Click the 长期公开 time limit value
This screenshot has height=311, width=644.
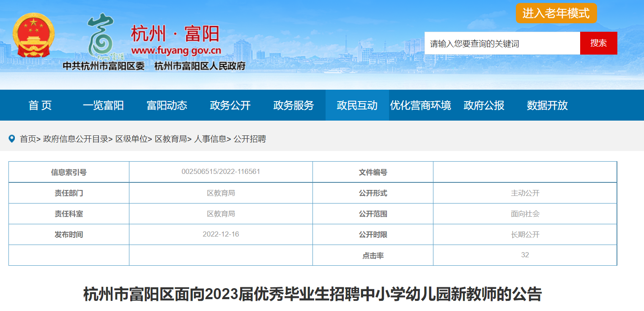pos(525,234)
